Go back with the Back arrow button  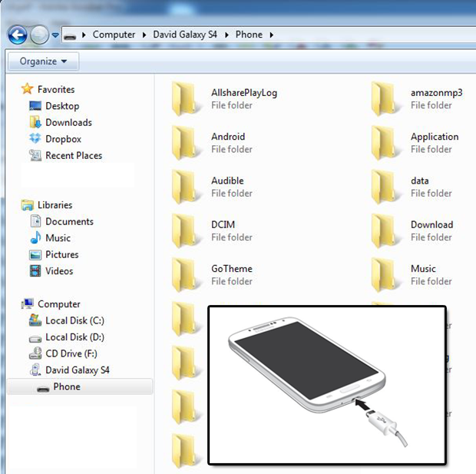18,35
